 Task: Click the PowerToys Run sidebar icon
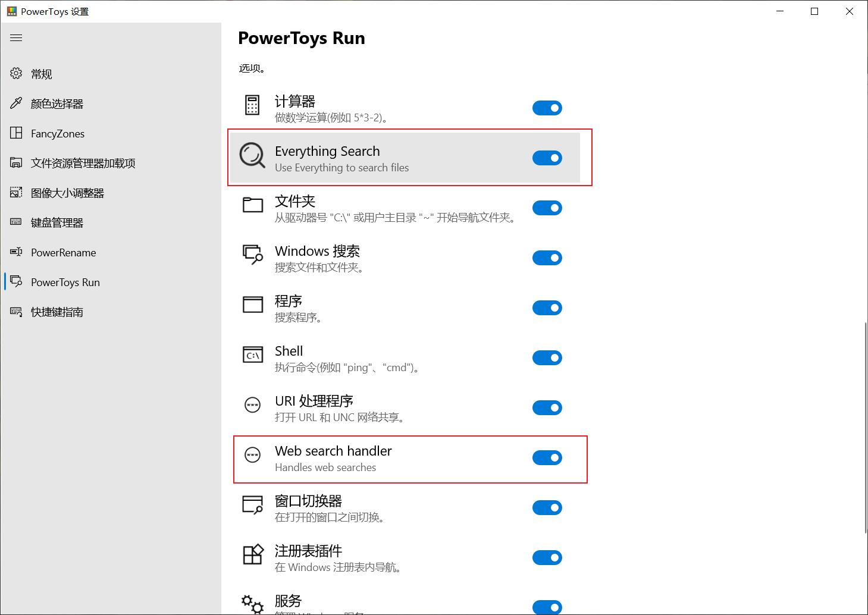coord(16,282)
